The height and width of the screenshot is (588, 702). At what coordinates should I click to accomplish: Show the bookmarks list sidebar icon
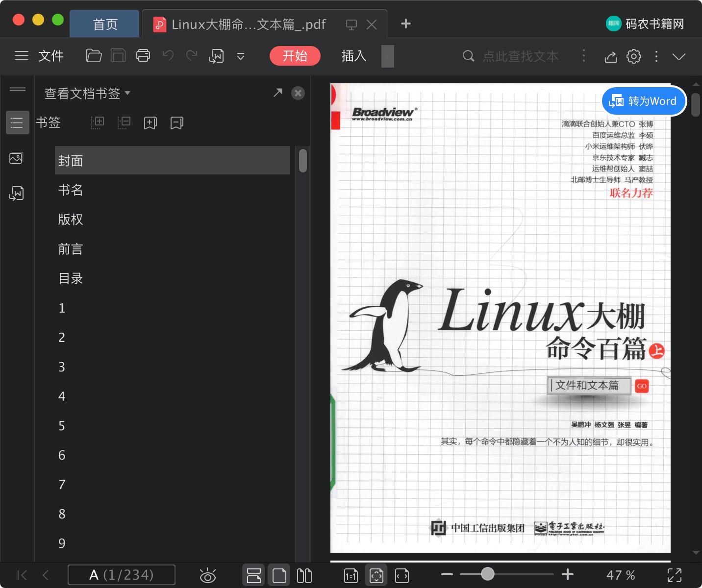[x=17, y=122]
